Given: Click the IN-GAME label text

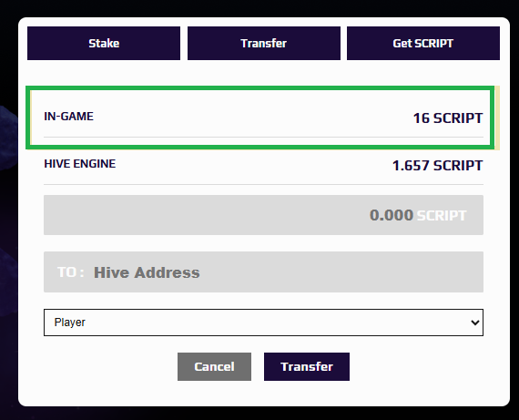Looking at the screenshot, I should point(69,117).
